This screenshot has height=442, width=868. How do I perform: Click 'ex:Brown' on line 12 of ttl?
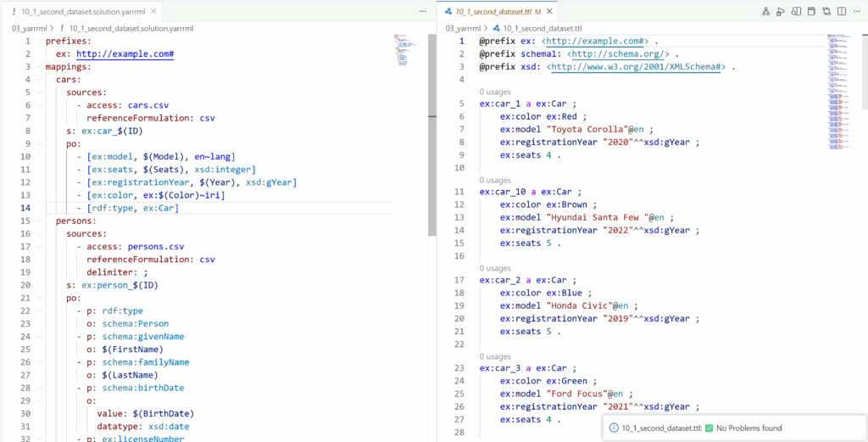point(567,205)
